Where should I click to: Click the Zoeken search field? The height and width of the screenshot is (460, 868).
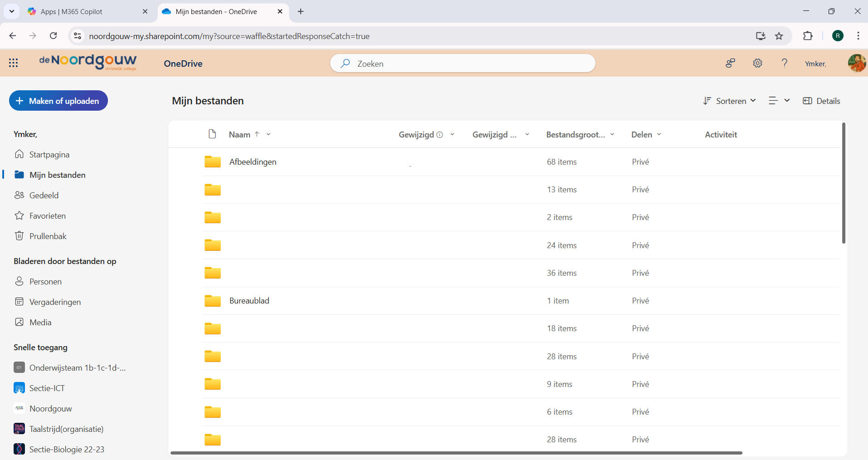coord(463,64)
